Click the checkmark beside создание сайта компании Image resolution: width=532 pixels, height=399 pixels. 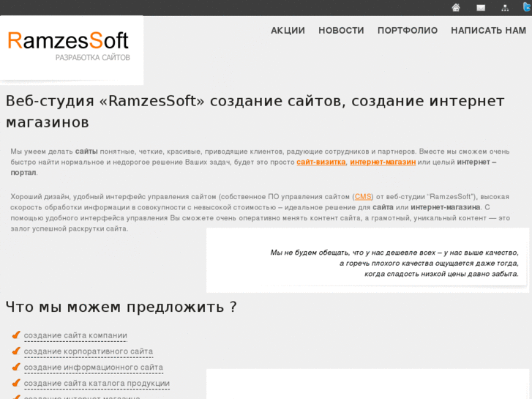click(16, 335)
